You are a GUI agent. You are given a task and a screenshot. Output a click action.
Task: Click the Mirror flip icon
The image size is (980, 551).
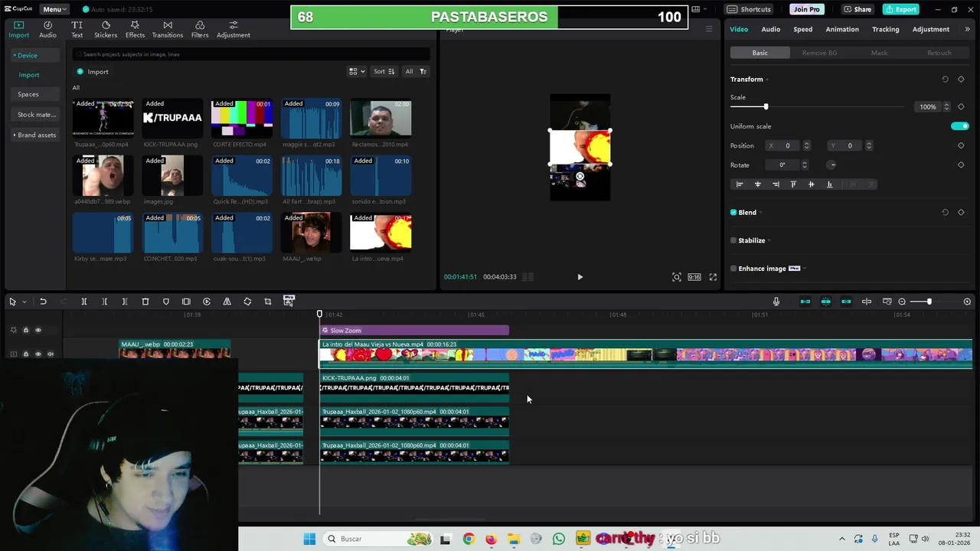point(227,302)
